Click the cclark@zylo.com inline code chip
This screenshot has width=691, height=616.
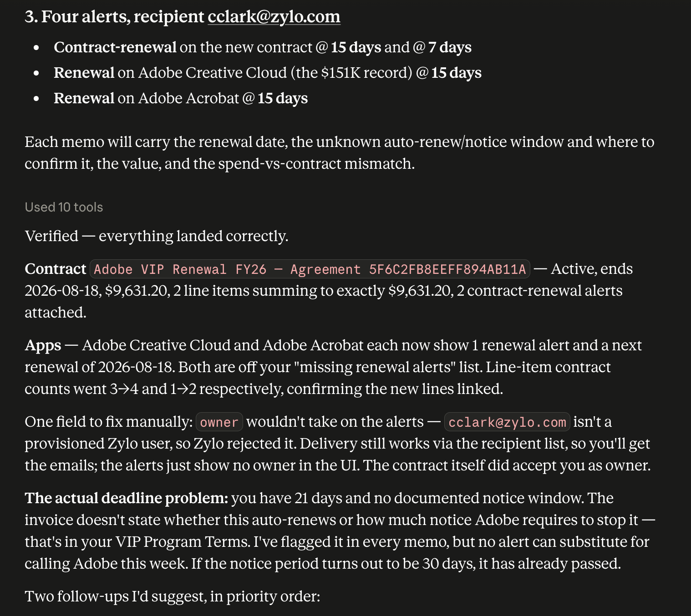tap(507, 422)
